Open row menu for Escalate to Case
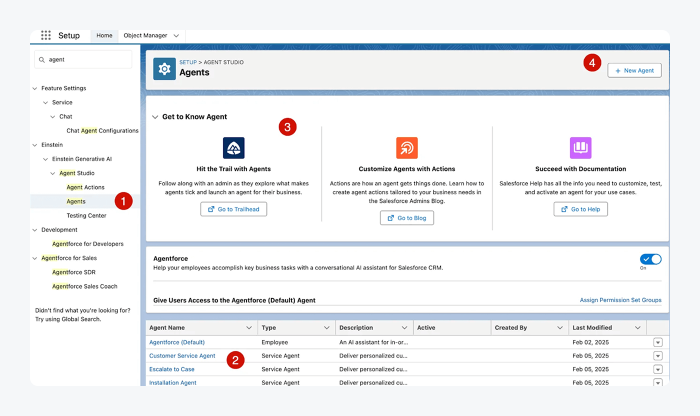Screen dimensions: 700x416 [x=658, y=369]
